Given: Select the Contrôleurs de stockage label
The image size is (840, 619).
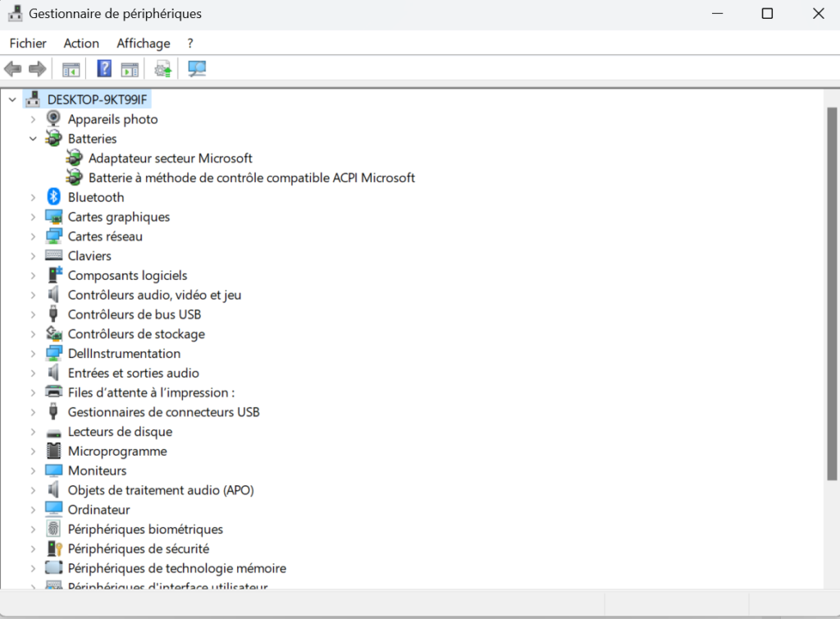Looking at the screenshot, I should (136, 334).
